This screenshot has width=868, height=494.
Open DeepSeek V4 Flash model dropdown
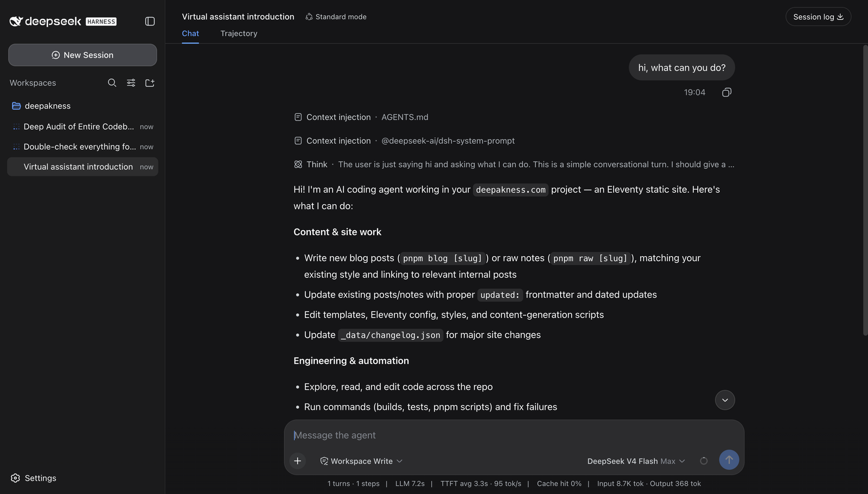636,461
